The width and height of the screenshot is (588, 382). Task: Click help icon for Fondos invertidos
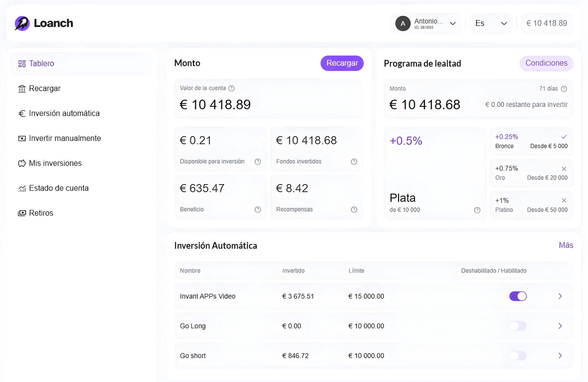354,162
